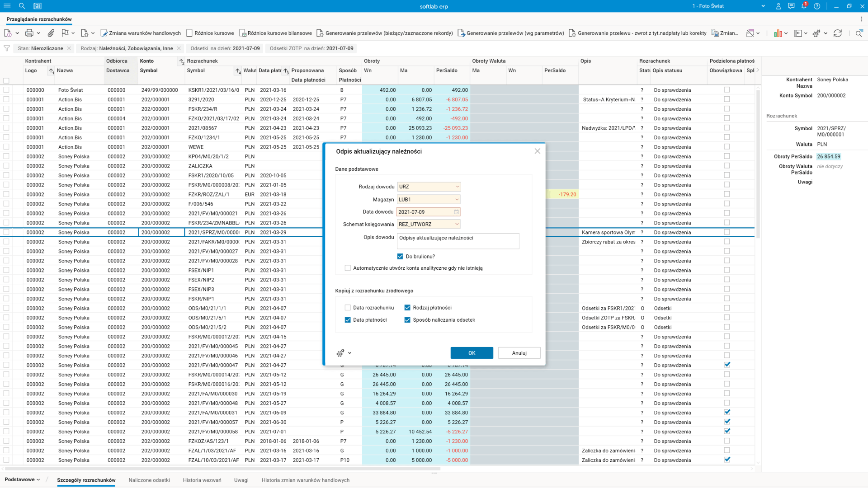Viewport: 868px width, 488px height.
Task: Switch to 'Naliczone odsetki' tab
Action: (149, 480)
